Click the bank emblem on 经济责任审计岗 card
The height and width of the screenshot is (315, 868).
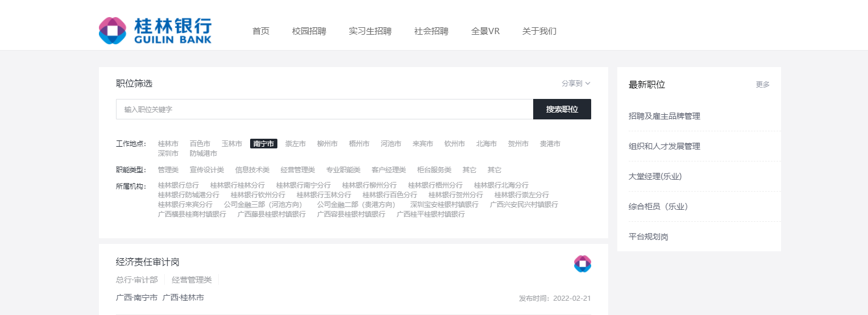583,264
